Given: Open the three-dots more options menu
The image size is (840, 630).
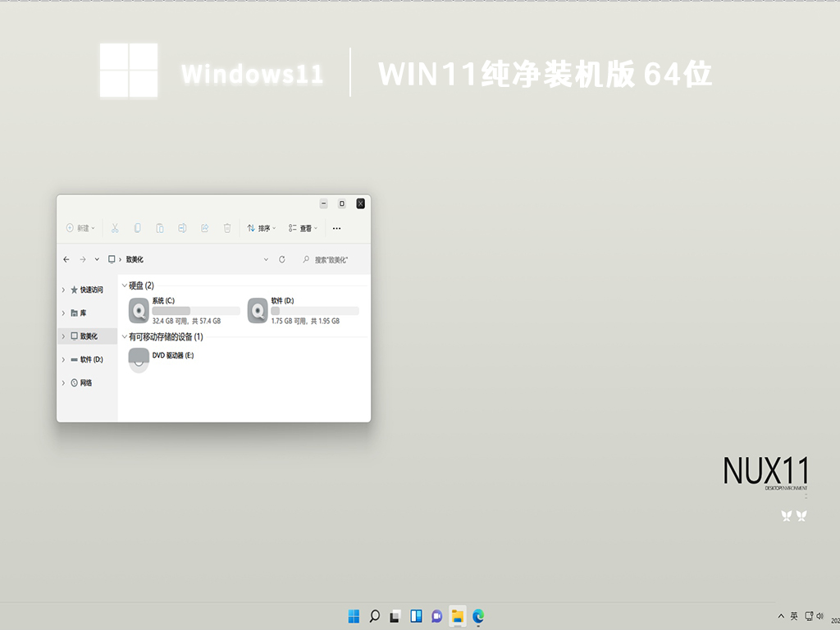Looking at the screenshot, I should coord(336,228).
